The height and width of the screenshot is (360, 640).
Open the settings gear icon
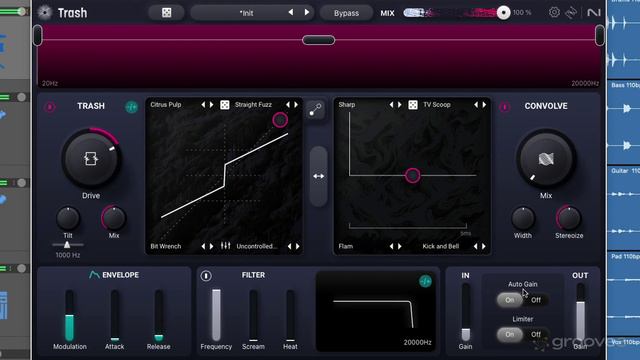pyautogui.click(x=554, y=13)
